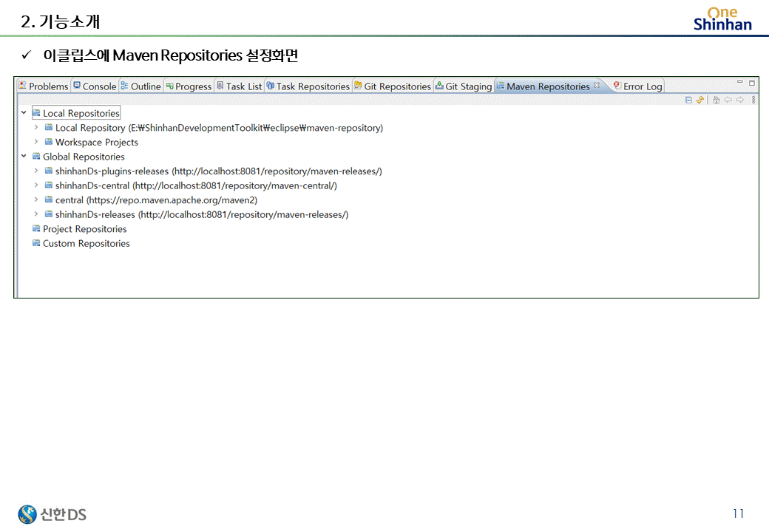Click the Custom Repositories folder icon
This screenshot has width=769, height=532.
pyautogui.click(x=36, y=243)
